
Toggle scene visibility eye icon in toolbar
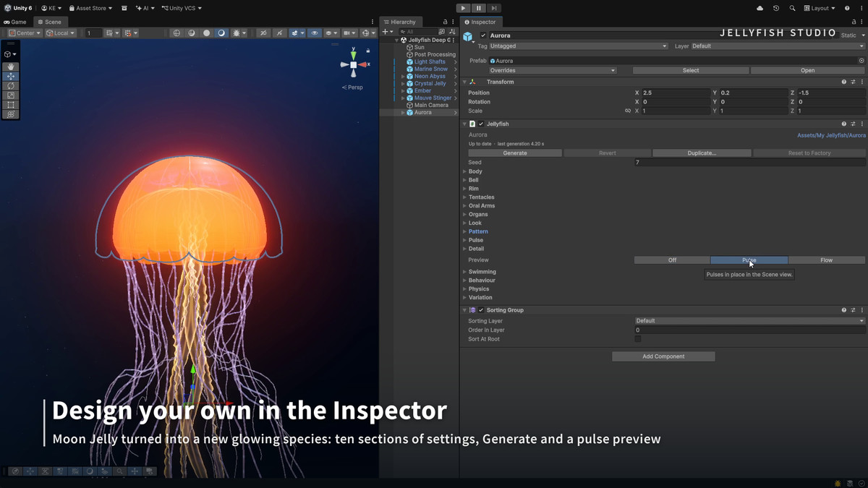(314, 33)
